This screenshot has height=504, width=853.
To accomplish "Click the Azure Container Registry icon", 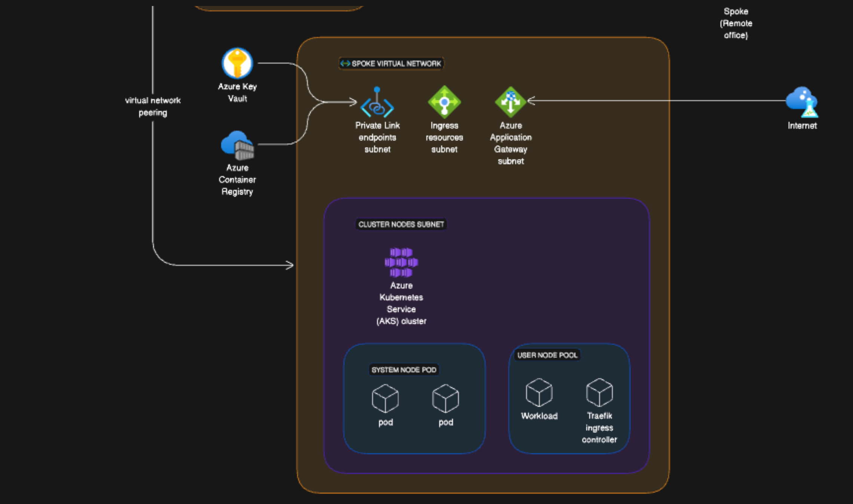I will [x=237, y=145].
